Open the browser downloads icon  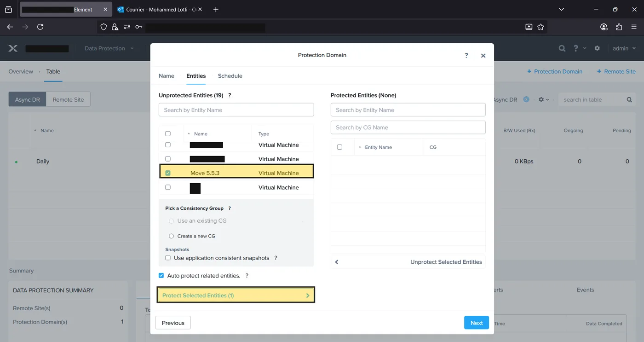[x=529, y=27]
